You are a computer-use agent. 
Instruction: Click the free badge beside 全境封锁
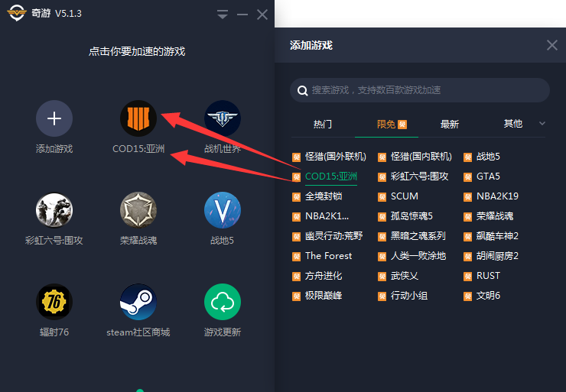pyautogui.click(x=296, y=197)
